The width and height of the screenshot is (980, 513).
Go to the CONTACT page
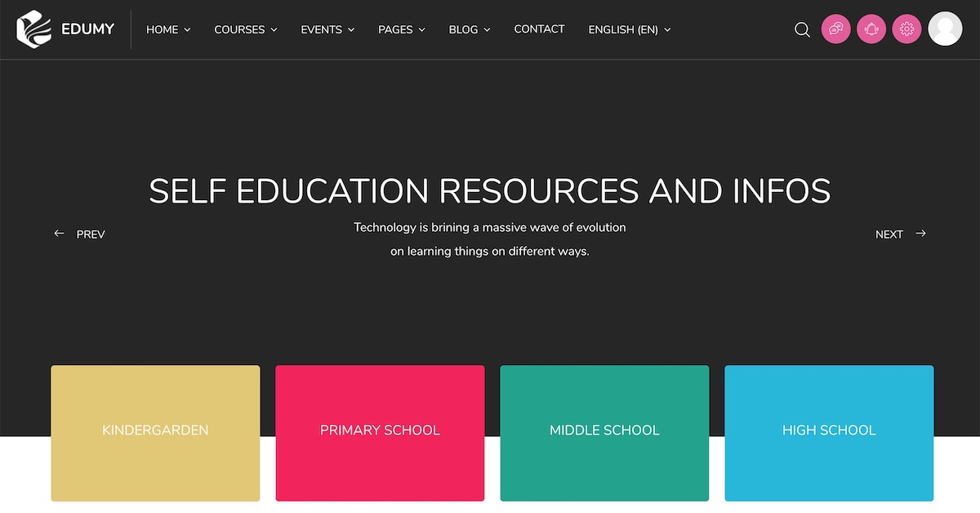539,29
